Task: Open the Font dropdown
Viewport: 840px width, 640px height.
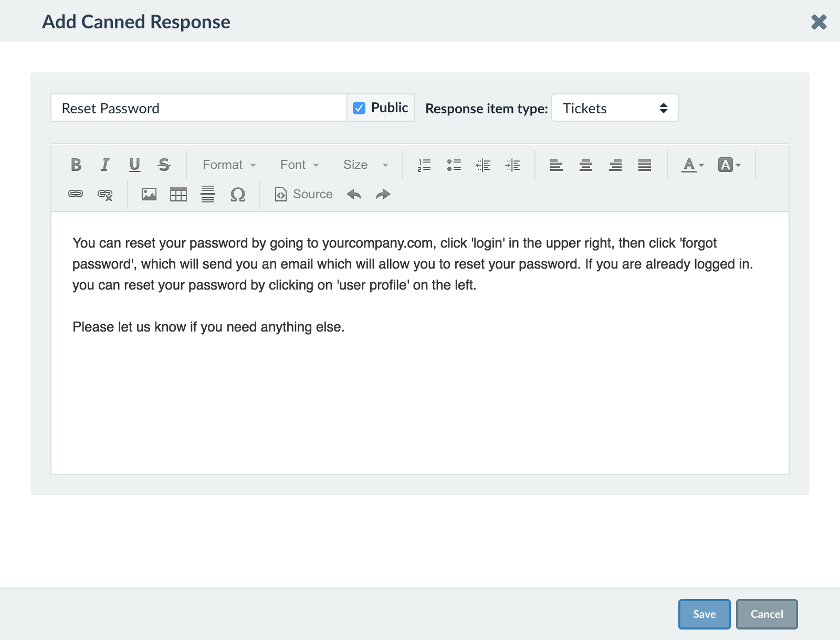Action: coord(299,165)
